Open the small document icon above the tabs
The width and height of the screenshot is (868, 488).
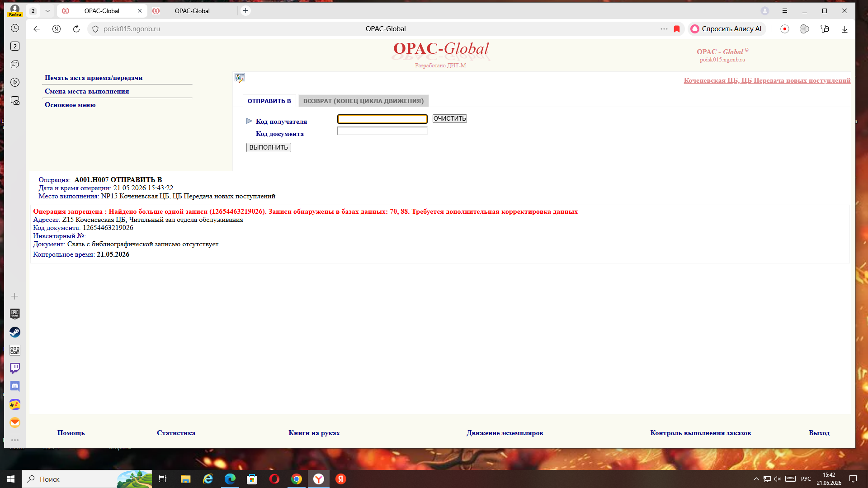click(240, 78)
